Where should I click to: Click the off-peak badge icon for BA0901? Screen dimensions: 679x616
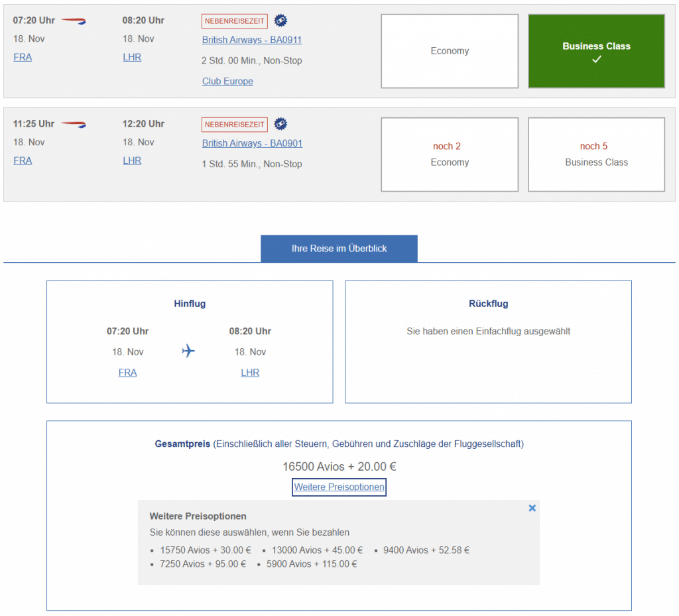click(280, 124)
